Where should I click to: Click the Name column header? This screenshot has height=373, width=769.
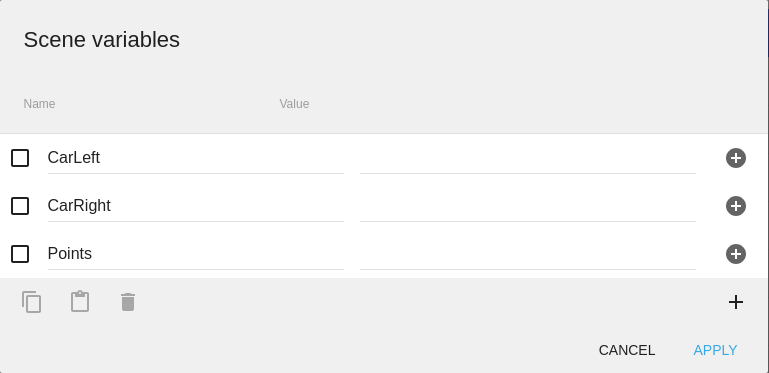pos(39,104)
